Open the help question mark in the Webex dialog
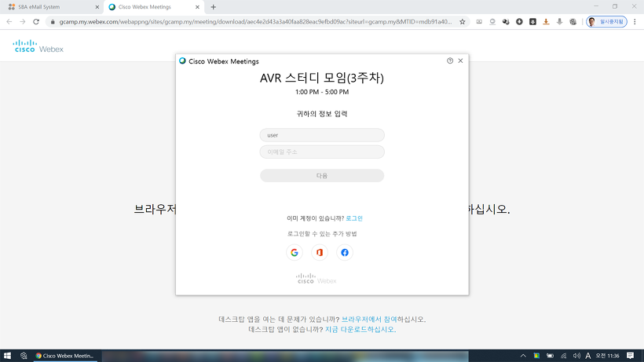The width and height of the screenshot is (644, 362). point(450,60)
